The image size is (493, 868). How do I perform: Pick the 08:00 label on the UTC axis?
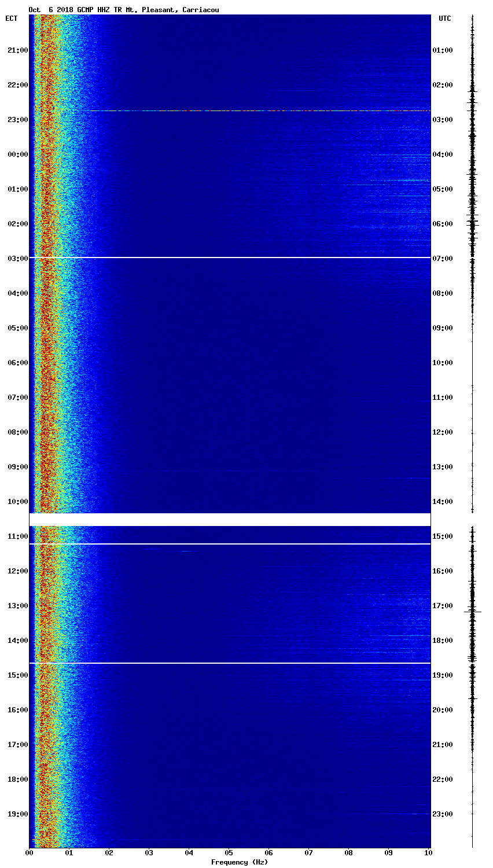click(x=443, y=293)
